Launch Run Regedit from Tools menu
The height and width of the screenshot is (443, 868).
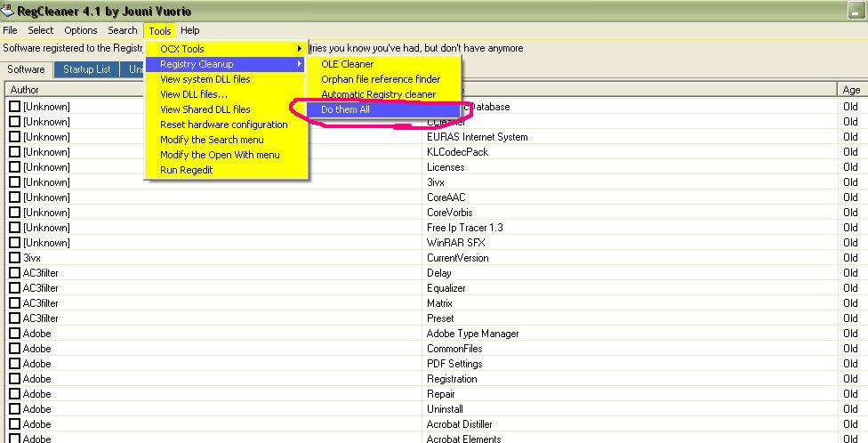(186, 170)
